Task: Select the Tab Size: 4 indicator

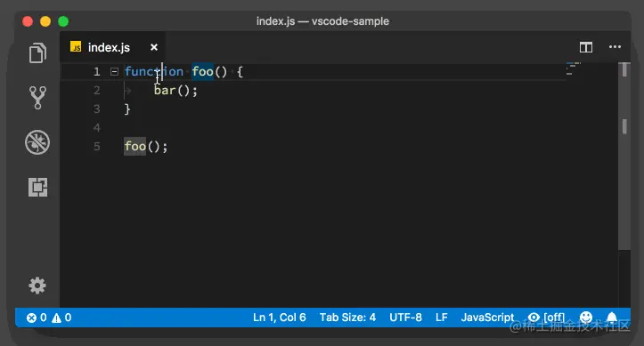Action: click(347, 318)
